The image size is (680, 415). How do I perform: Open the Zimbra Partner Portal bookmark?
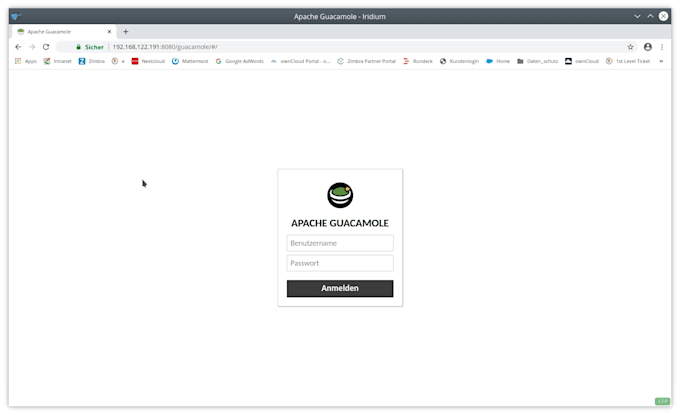(x=367, y=61)
